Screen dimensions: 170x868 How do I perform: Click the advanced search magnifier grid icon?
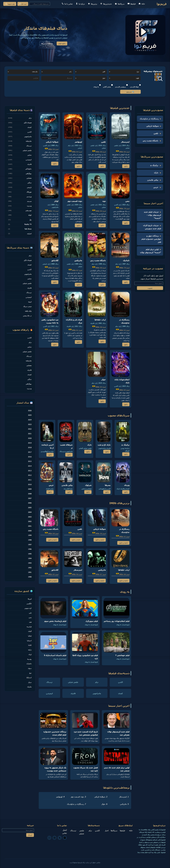[x=158, y=77]
